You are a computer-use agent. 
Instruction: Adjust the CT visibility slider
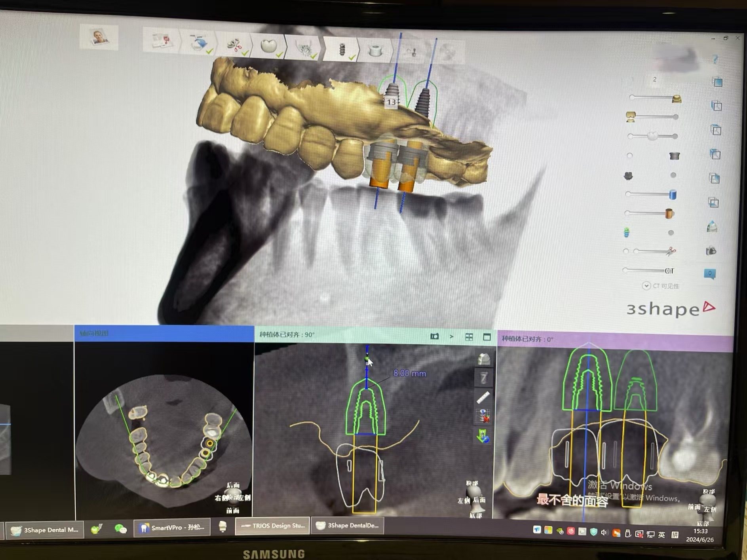645,271
